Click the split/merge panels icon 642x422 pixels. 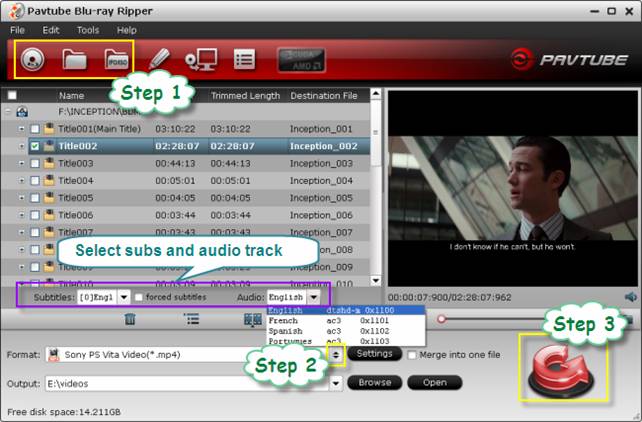[253, 320]
